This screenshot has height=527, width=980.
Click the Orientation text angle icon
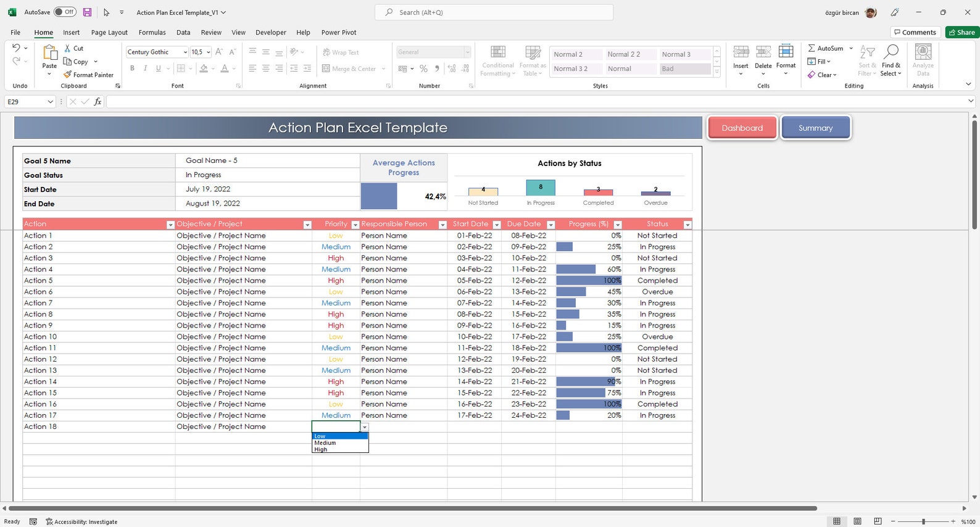point(294,52)
